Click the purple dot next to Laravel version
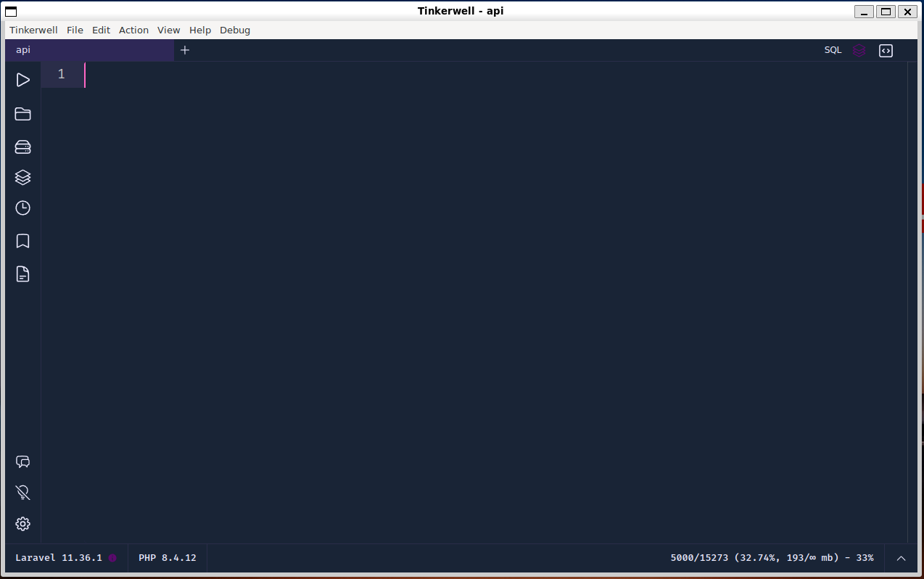The height and width of the screenshot is (579, 924). point(112,558)
